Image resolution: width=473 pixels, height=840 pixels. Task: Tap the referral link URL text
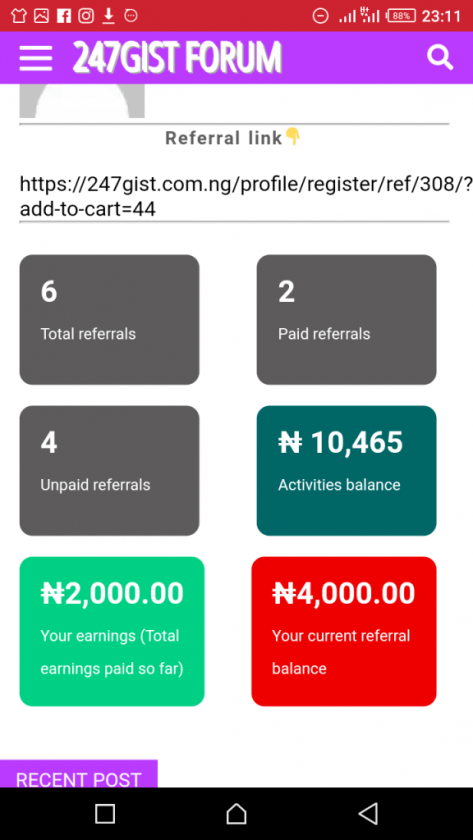[x=246, y=196]
